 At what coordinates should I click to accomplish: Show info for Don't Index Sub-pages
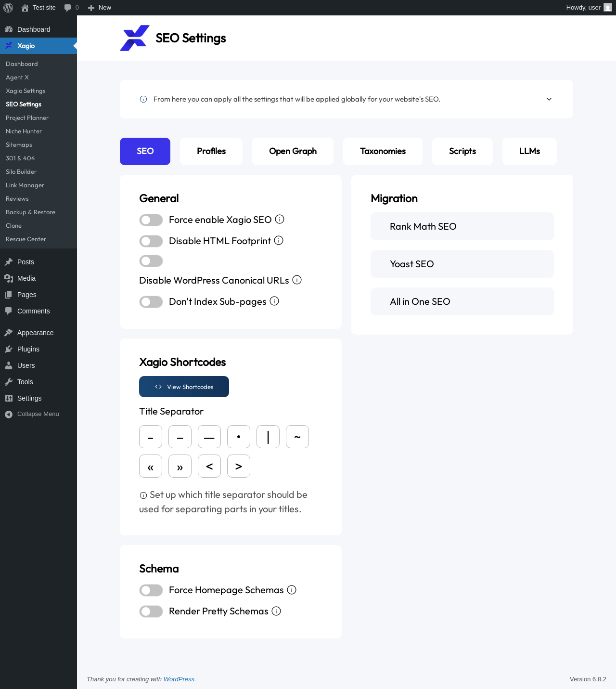[274, 301]
